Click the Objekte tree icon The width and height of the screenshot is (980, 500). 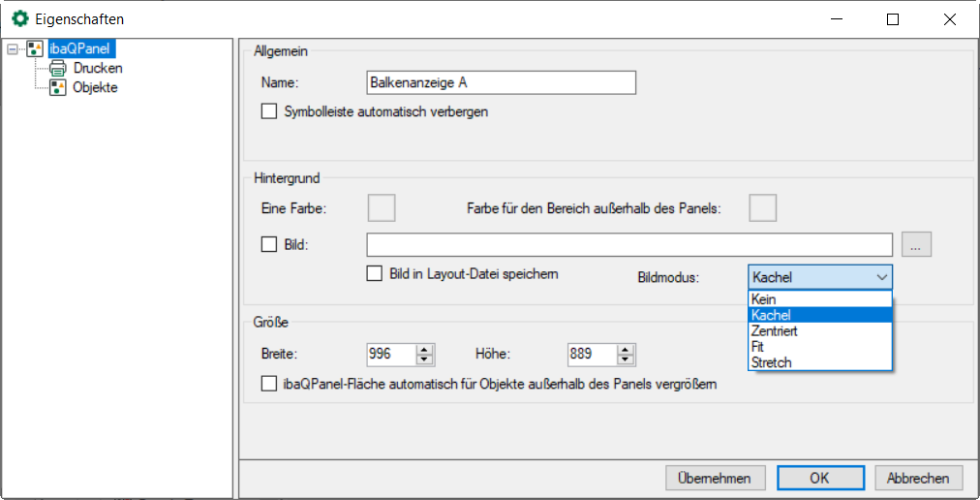point(57,87)
